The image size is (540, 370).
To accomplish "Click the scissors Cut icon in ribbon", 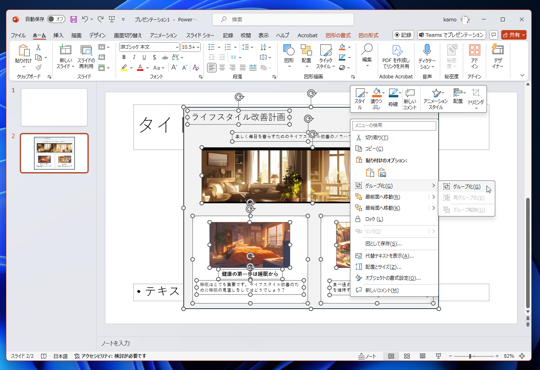I will coord(38,48).
